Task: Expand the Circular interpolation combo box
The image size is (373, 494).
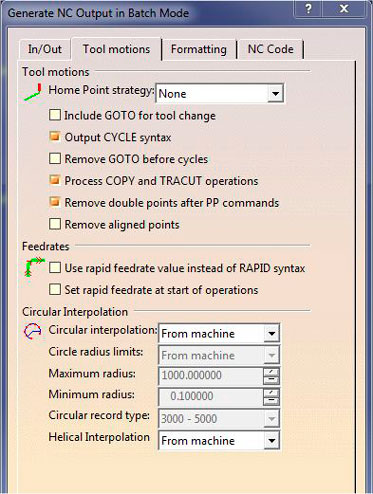Action: (x=272, y=333)
